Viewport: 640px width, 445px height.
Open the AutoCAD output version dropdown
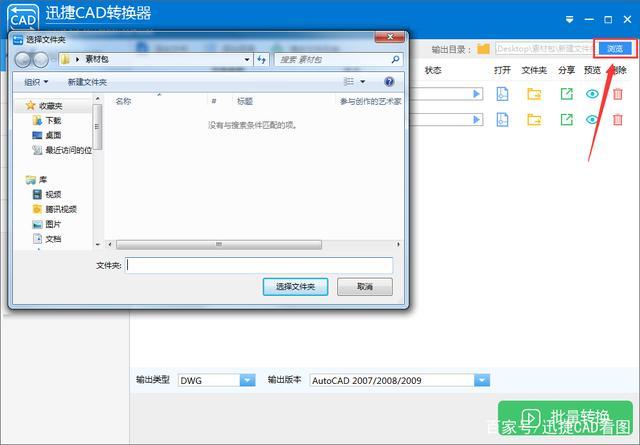pyautogui.click(x=482, y=380)
